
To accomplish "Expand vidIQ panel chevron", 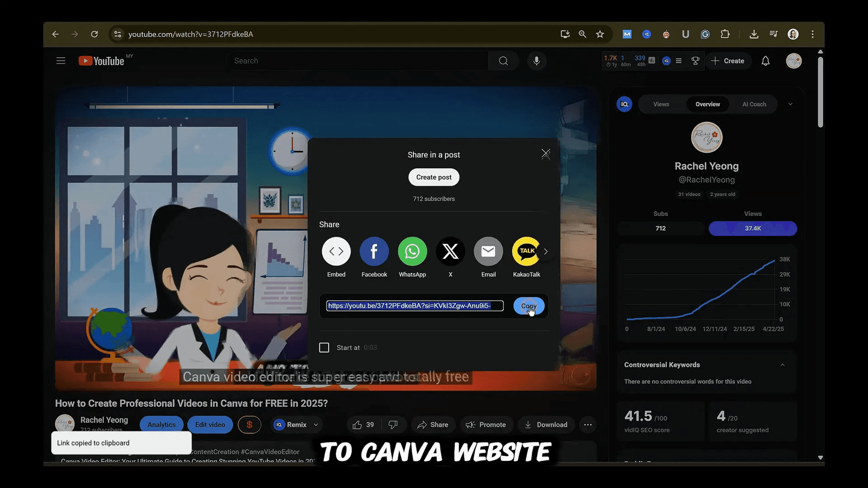I will pyautogui.click(x=790, y=104).
